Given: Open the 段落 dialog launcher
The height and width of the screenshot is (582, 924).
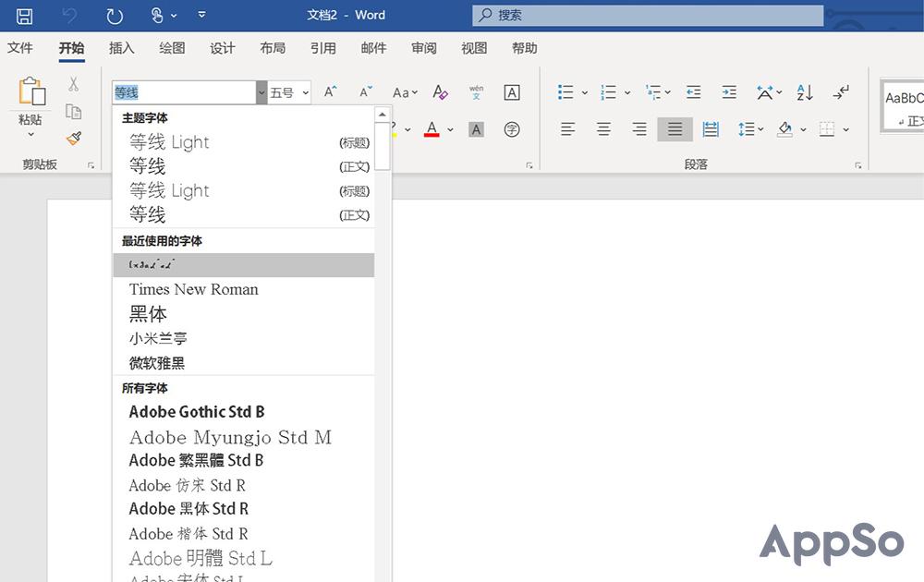Looking at the screenshot, I should [858, 165].
